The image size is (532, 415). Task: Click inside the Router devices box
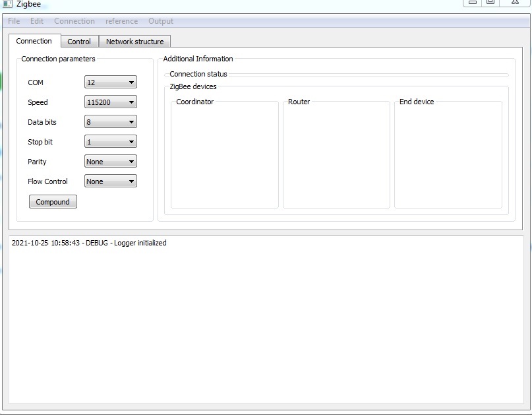point(336,157)
